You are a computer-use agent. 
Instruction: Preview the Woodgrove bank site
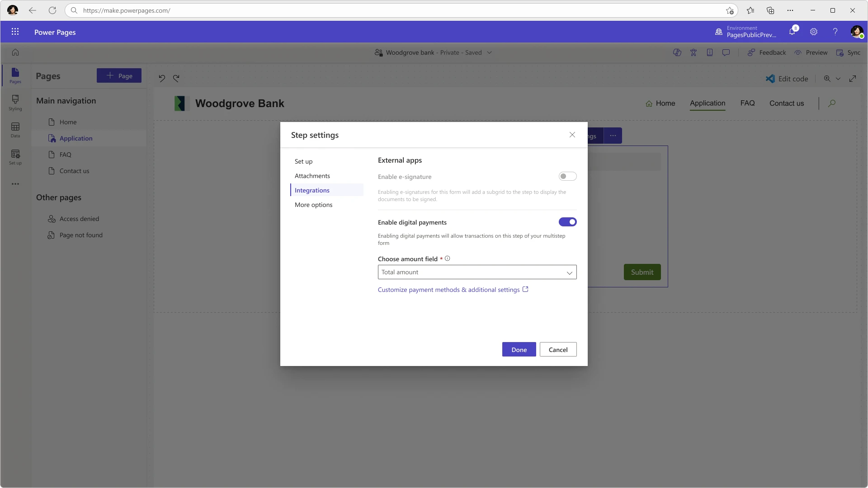coord(811,52)
